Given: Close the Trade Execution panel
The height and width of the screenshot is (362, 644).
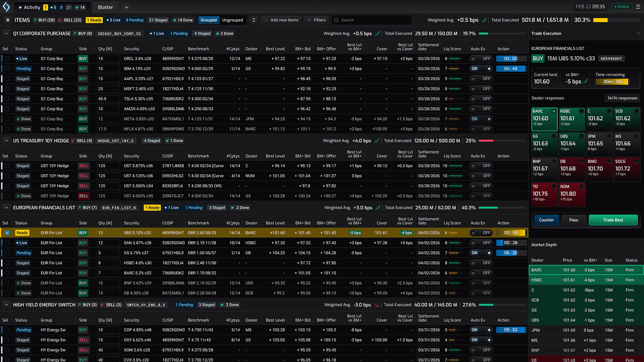Looking at the screenshot, I should point(638,34).
